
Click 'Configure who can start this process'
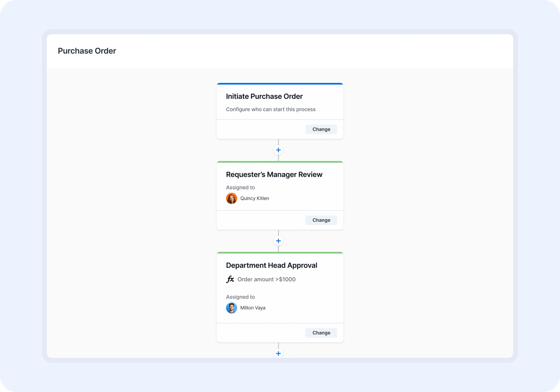(x=271, y=109)
